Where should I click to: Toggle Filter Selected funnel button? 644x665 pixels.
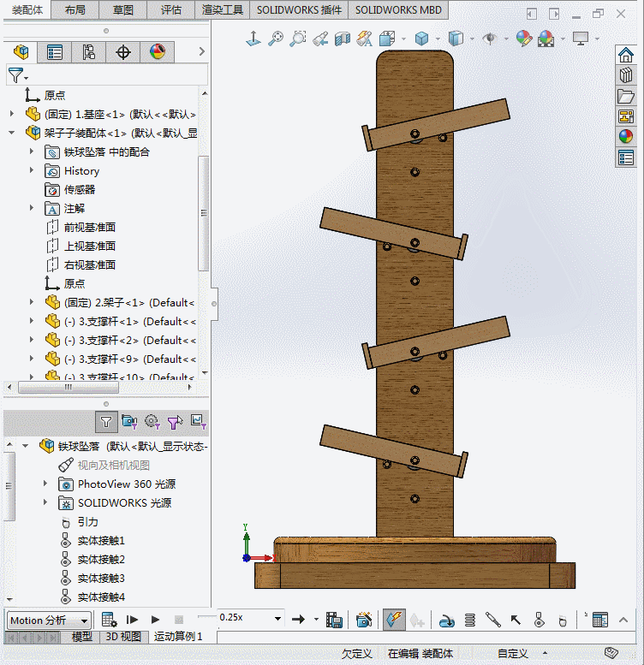tap(175, 422)
